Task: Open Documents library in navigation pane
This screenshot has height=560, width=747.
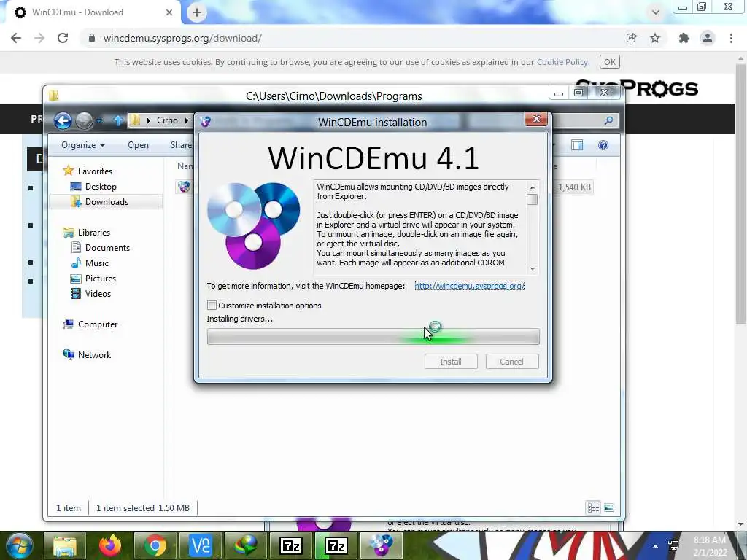Action: click(107, 248)
